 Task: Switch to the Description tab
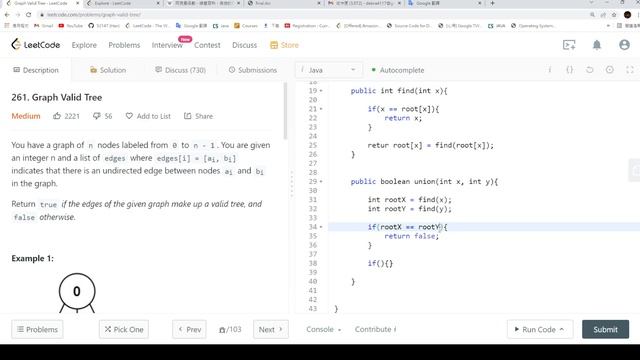(36, 70)
